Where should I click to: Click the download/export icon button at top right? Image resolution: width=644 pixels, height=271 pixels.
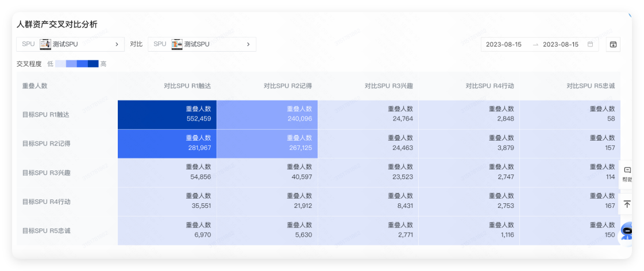coord(613,45)
